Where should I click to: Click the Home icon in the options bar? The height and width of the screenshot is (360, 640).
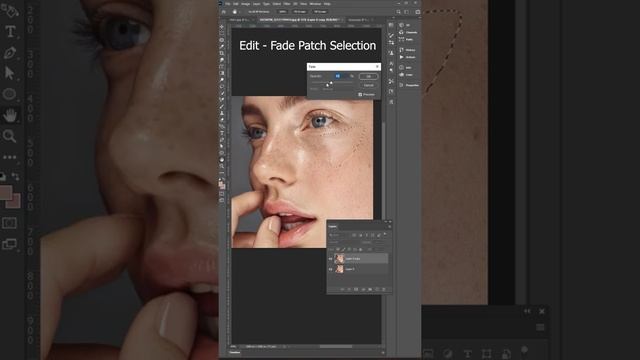pyautogui.click(x=224, y=12)
